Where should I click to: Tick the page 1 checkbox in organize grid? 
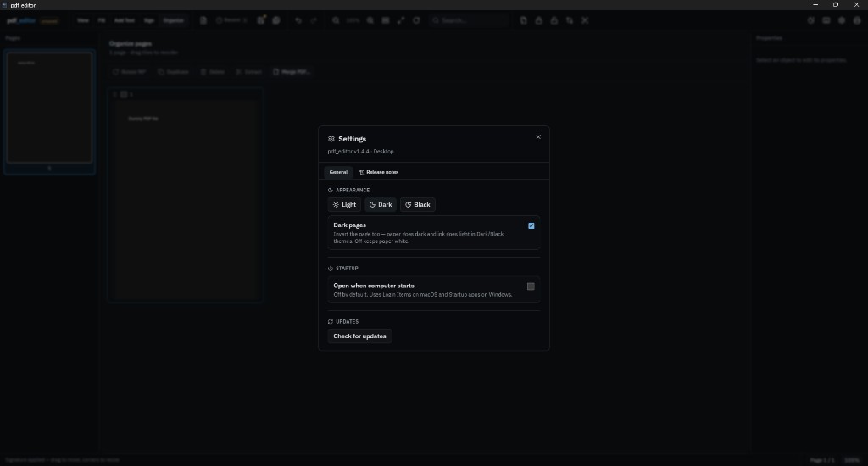pos(124,95)
